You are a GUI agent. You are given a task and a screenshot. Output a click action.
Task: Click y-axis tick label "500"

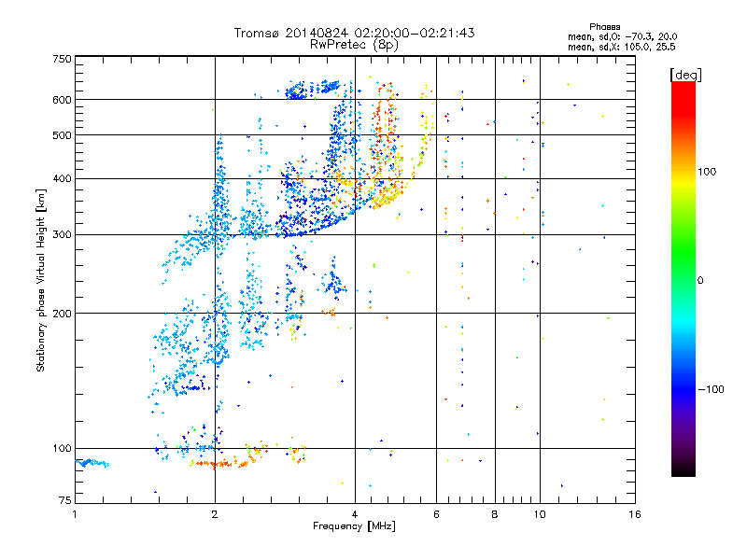pyautogui.click(x=62, y=135)
